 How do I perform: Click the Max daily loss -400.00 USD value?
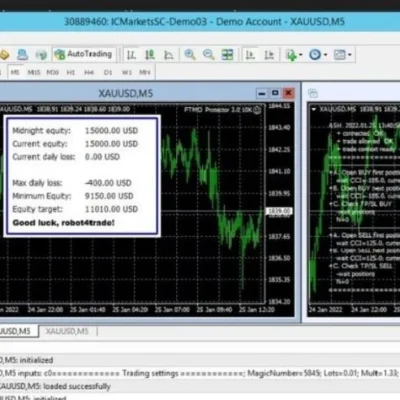pyautogui.click(x=108, y=183)
